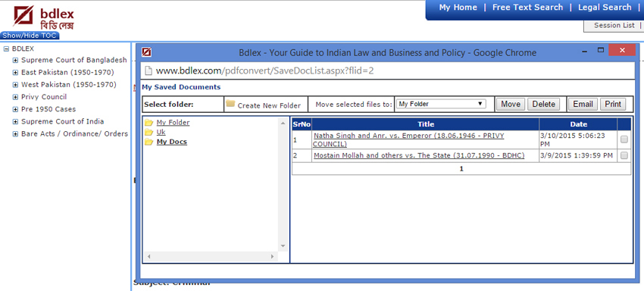Image resolution: width=644 pixels, height=291 pixels.
Task: Expand the Privy Council node
Action: click(x=16, y=97)
